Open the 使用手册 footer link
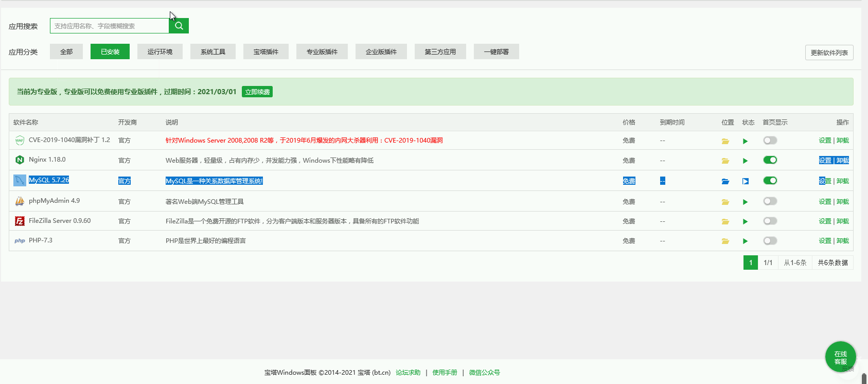 coord(445,373)
